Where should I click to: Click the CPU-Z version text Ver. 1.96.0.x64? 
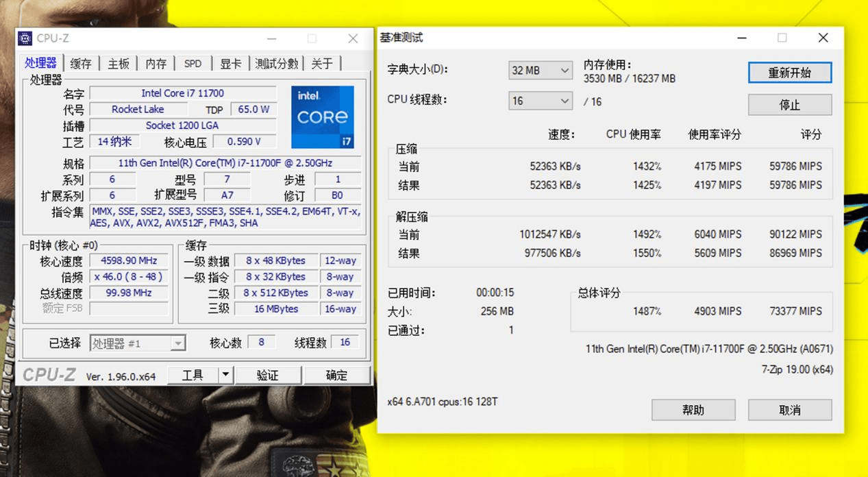coord(121,376)
